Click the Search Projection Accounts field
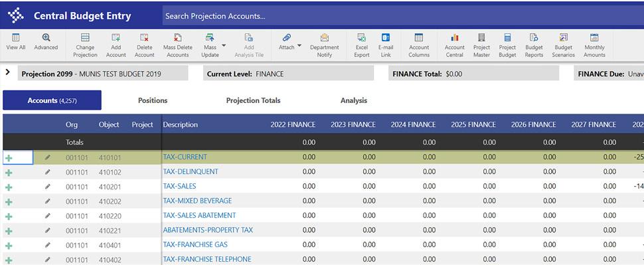Screen dimensions: 644x265 403,16
